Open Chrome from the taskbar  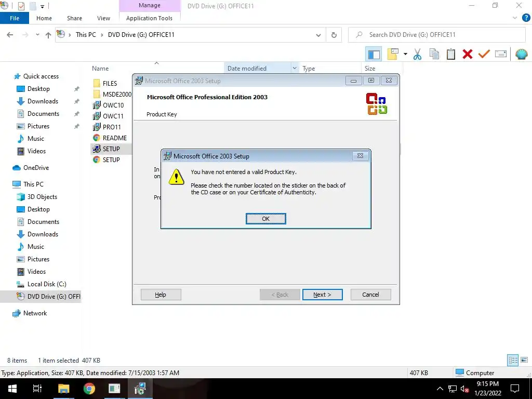(89, 389)
